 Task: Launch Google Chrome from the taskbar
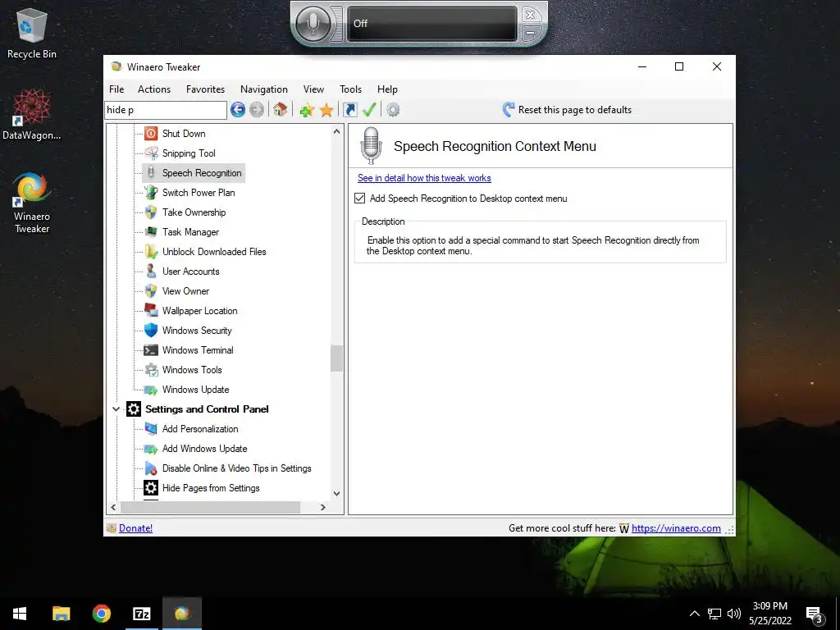(x=101, y=614)
